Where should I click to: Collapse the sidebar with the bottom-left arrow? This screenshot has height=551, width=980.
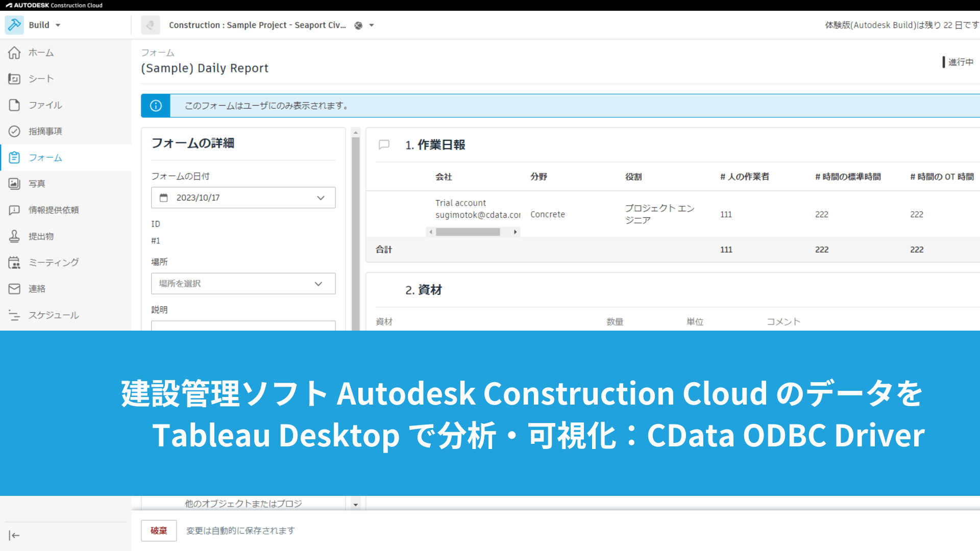pos(14,535)
